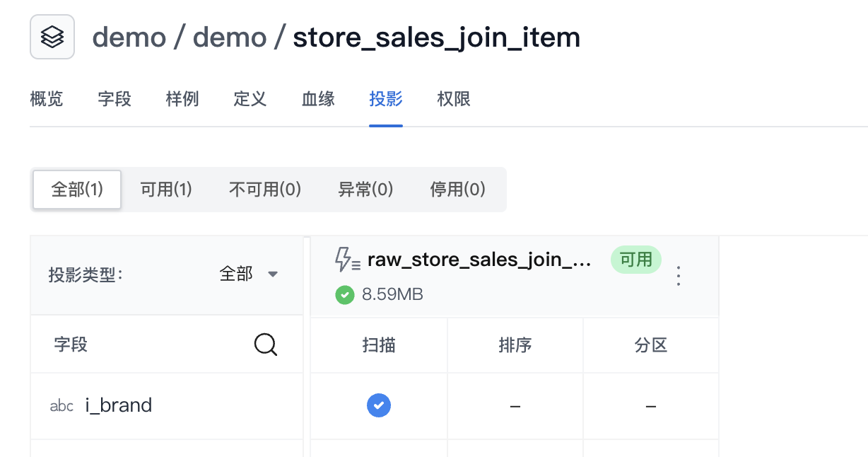
Task: Click the 排序 column header
Action: click(x=515, y=345)
